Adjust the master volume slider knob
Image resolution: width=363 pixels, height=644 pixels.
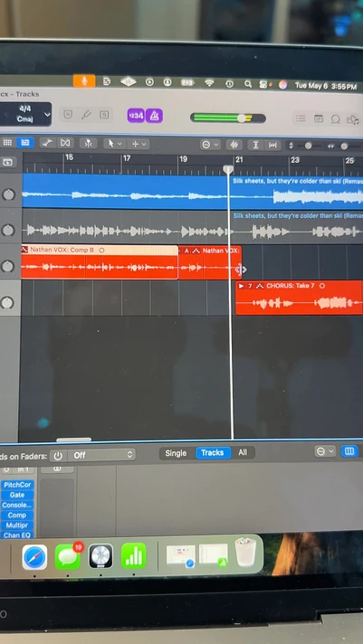242,118
